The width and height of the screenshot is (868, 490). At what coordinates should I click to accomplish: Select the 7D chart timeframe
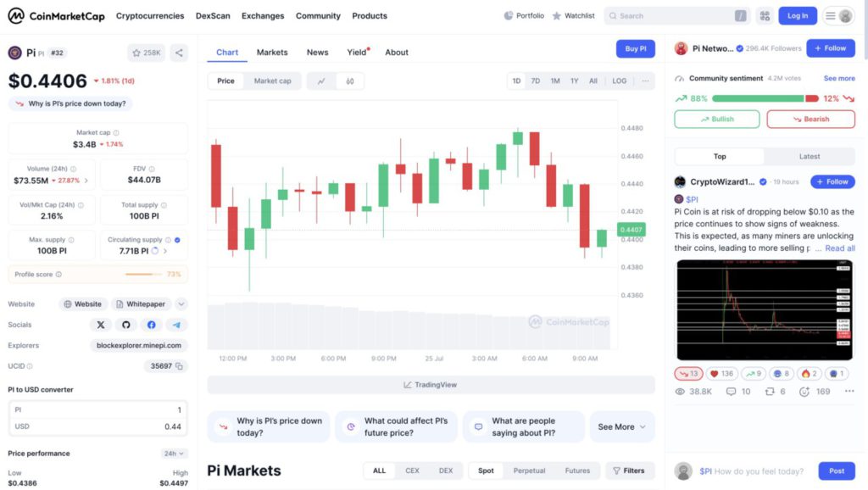pyautogui.click(x=536, y=81)
